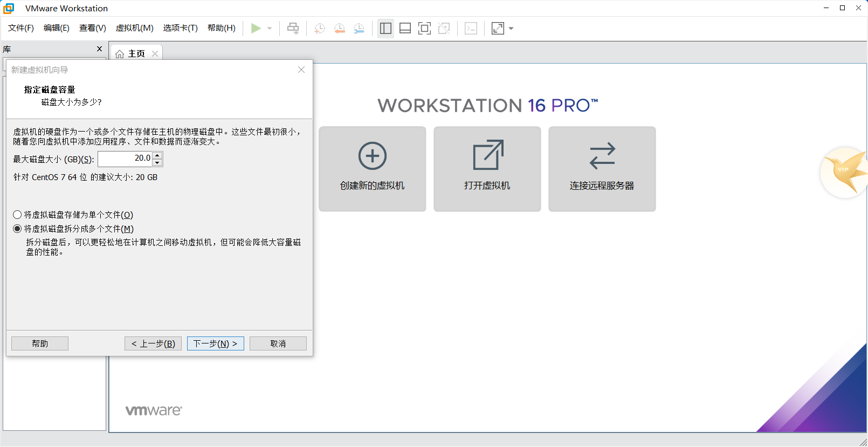
Task: Click the stretch guest display icon
Action: click(x=498, y=29)
